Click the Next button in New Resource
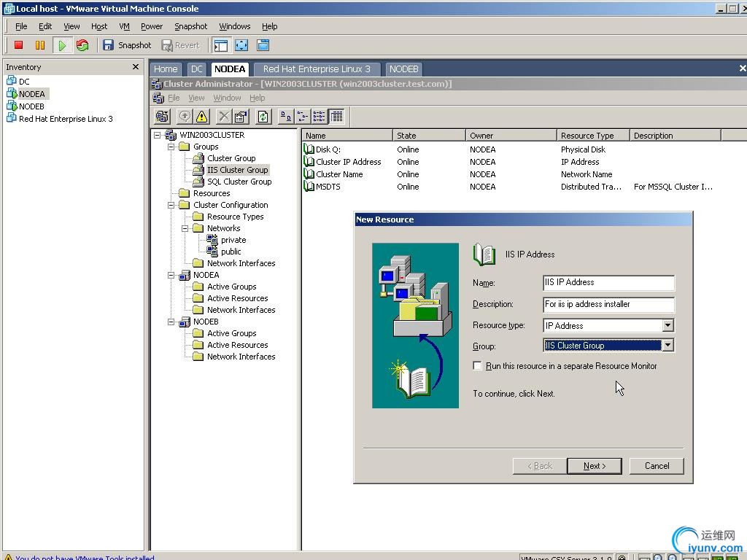Screen dimensions: 747x560 click(x=595, y=466)
